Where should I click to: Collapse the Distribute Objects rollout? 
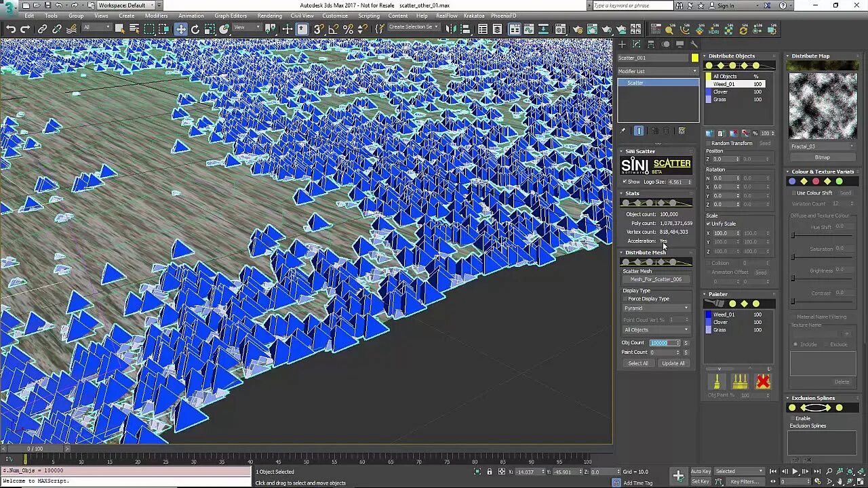coord(732,56)
